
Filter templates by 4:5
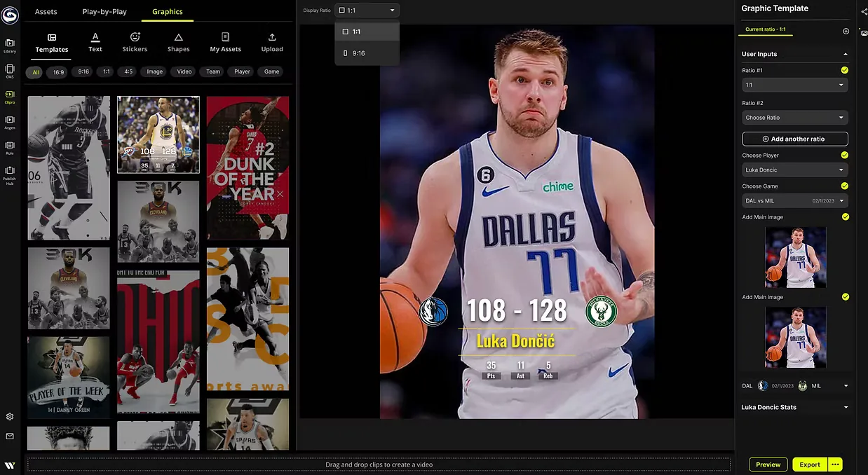128,71
